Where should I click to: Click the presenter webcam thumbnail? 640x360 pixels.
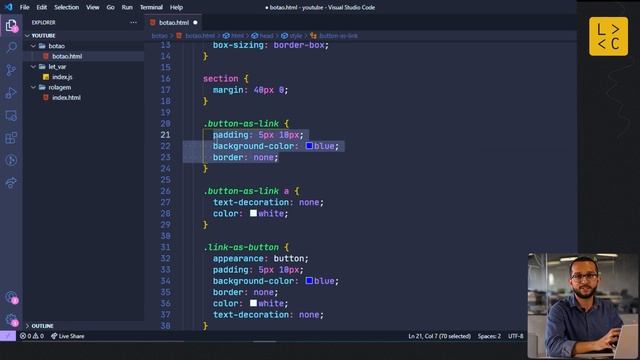point(584,305)
